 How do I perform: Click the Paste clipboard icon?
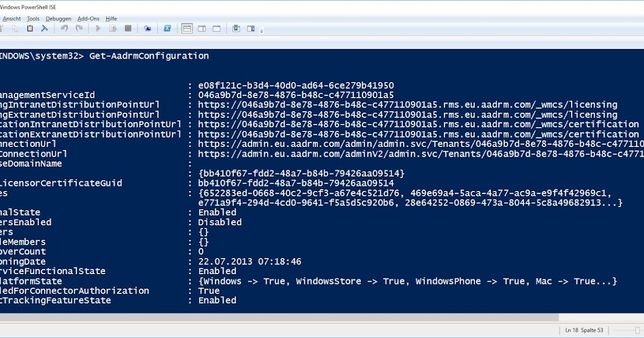click(30, 28)
